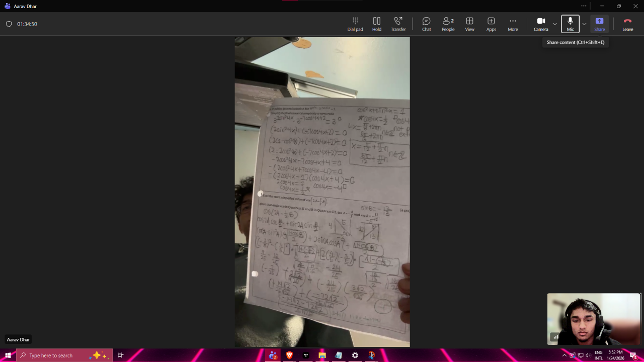The width and height of the screenshot is (644, 362).
Task: Leave the call
Action: pos(627,24)
